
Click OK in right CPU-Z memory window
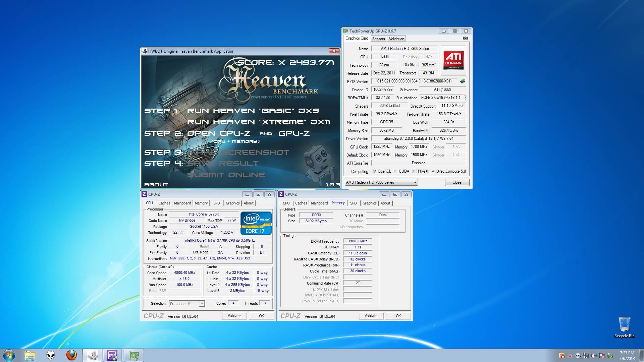[x=398, y=316]
